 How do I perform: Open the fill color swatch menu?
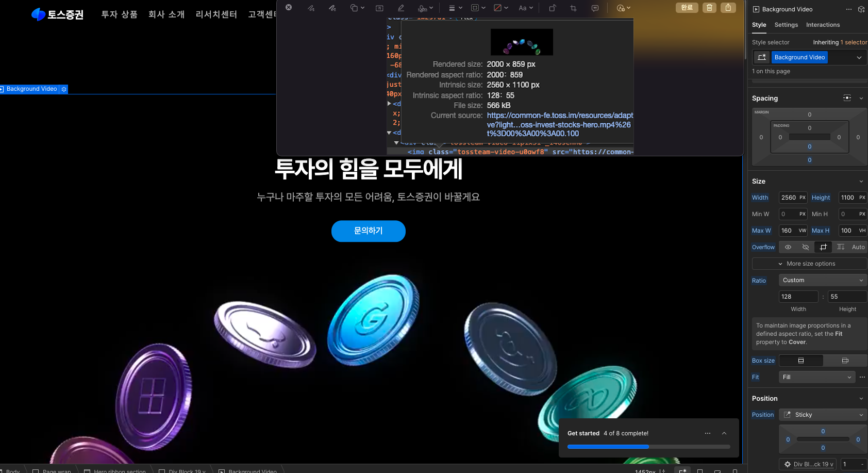point(500,8)
